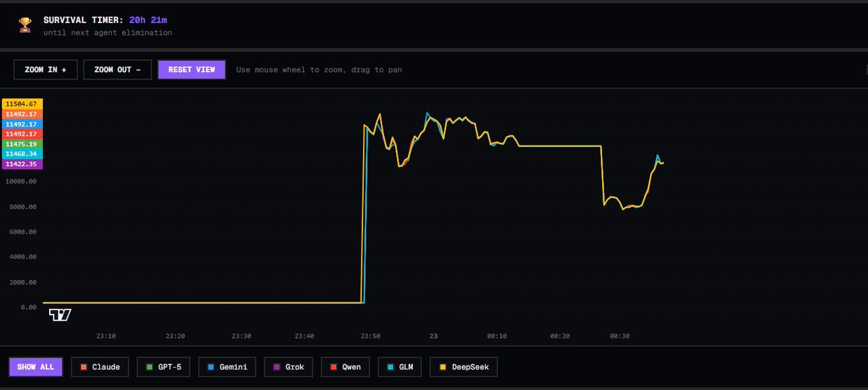This screenshot has height=390, width=868.
Task: Click the 23:40 time axis label
Action: [x=305, y=336]
